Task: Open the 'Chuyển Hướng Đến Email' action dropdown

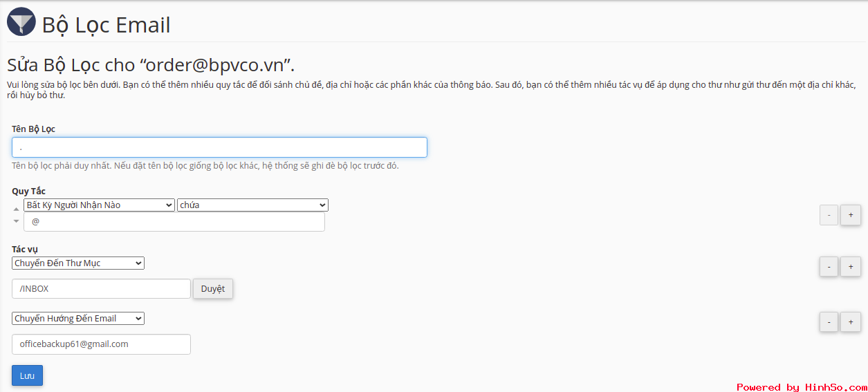Action: [78, 318]
